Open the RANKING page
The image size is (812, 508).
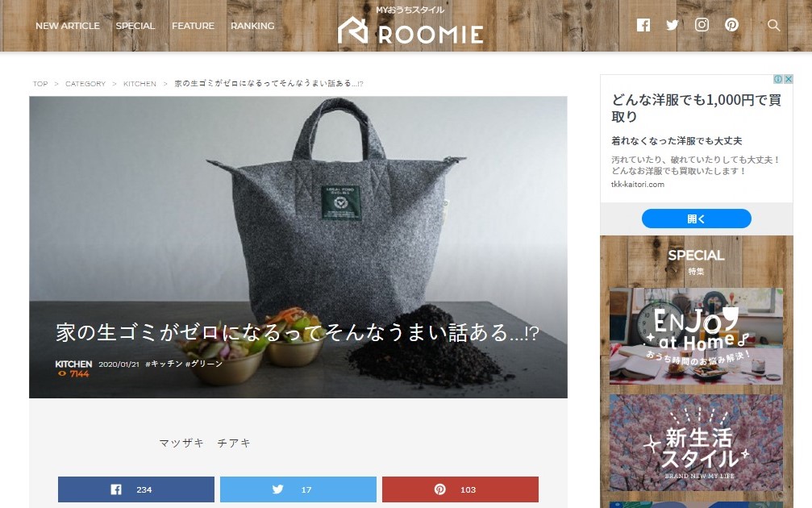click(x=252, y=26)
